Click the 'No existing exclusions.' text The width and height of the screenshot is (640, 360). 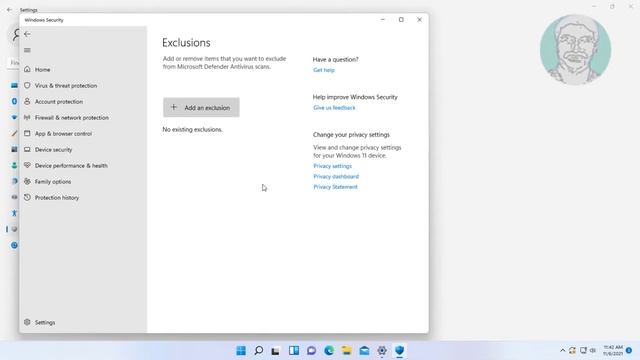pyautogui.click(x=192, y=129)
